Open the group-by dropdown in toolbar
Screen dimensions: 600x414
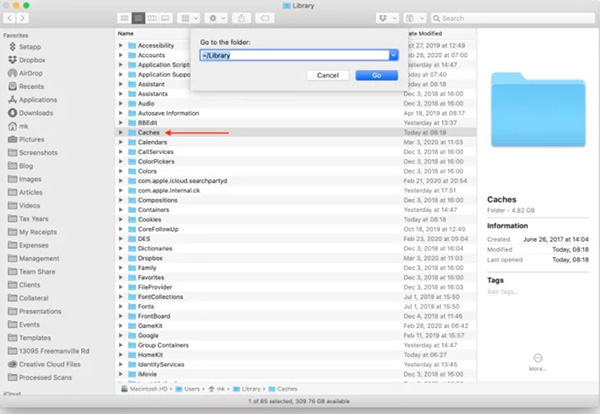click(x=189, y=18)
